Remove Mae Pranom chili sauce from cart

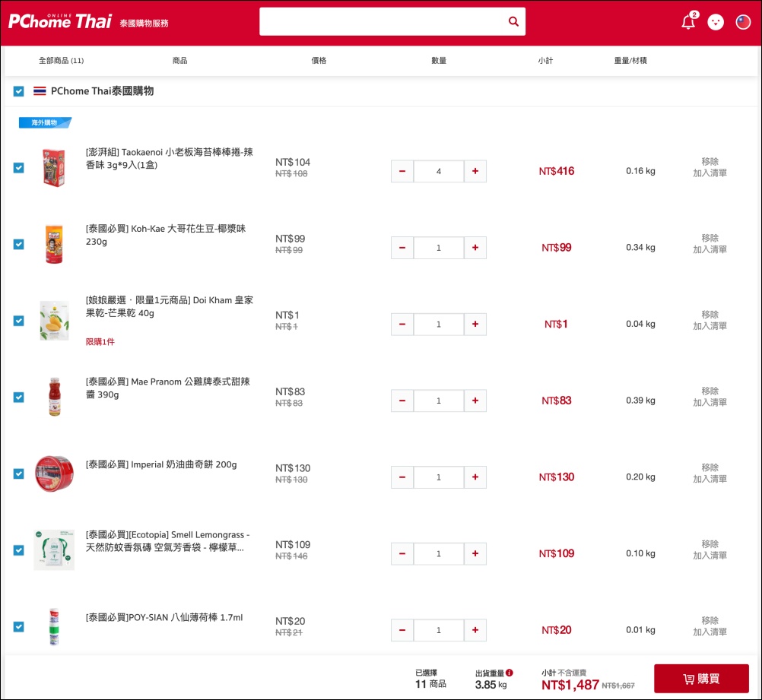tap(710, 391)
